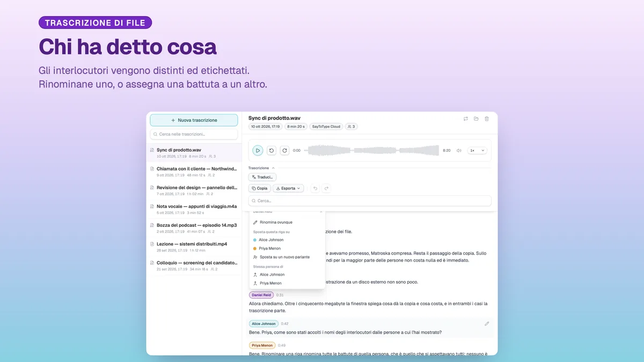The image size is (644, 362).
Task: Collapse the Trascrizione section
Action: (261, 168)
